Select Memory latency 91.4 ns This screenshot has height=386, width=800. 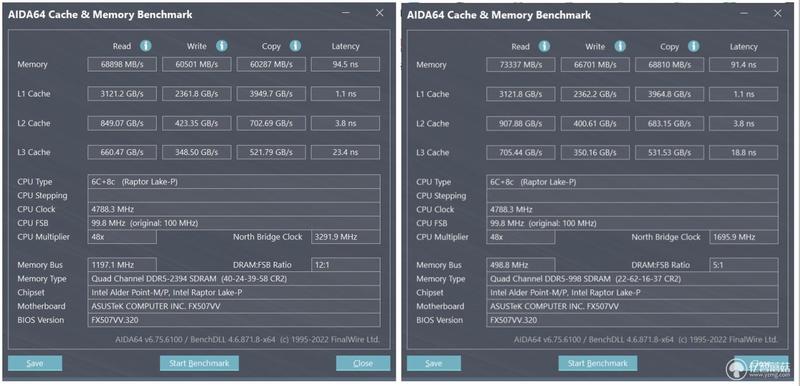pyautogui.click(x=744, y=65)
